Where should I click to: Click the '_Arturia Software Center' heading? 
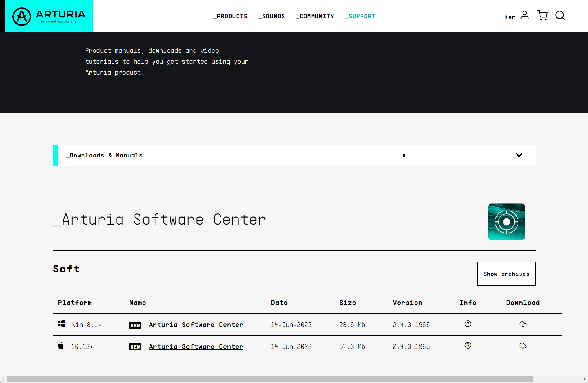coord(159,220)
